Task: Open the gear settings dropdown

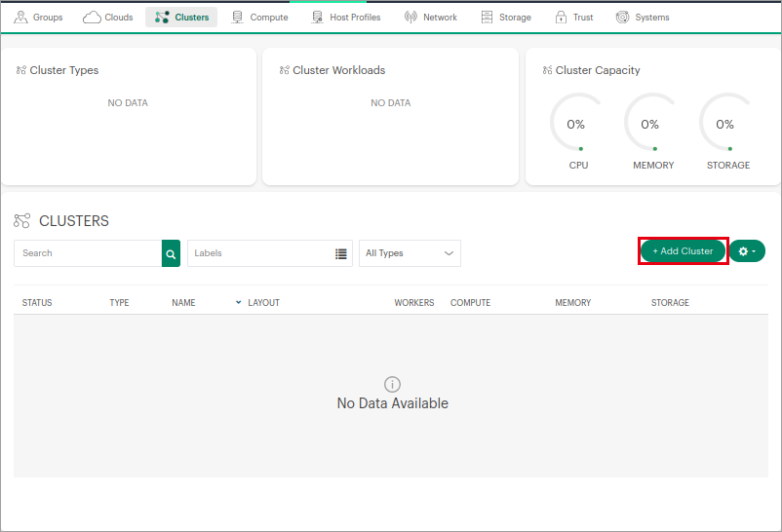Action: pos(747,250)
